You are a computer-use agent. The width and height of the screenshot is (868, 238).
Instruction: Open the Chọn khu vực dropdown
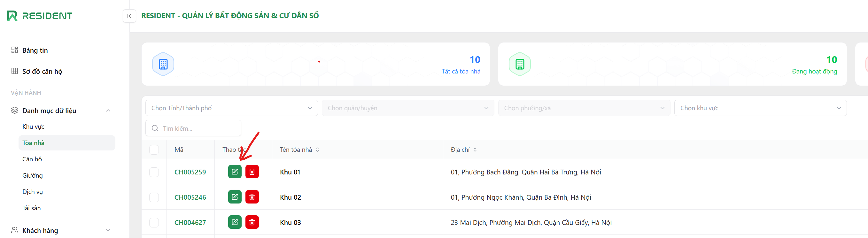point(760,108)
